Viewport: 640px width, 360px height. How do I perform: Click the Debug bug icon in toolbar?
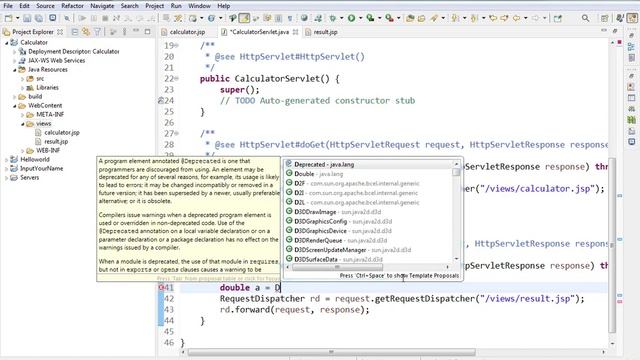333,18
